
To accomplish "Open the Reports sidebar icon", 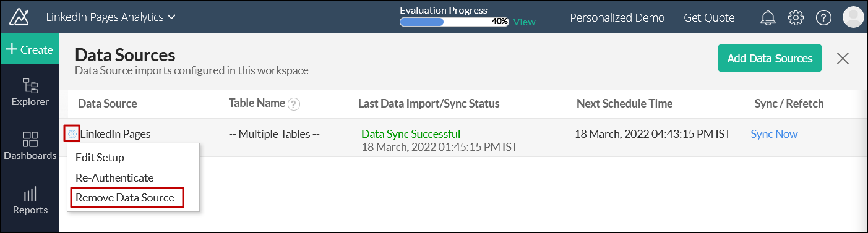I will point(30,200).
